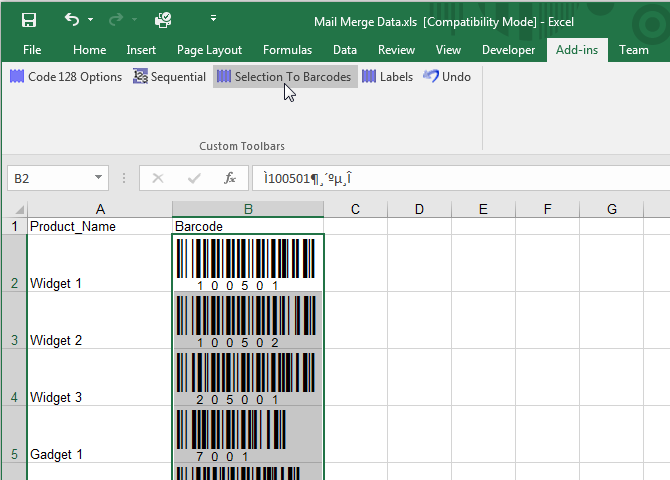The height and width of the screenshot is (480, 670).
Task: Click the Save icon in quick access toolbar
Action: coord(29,20)
